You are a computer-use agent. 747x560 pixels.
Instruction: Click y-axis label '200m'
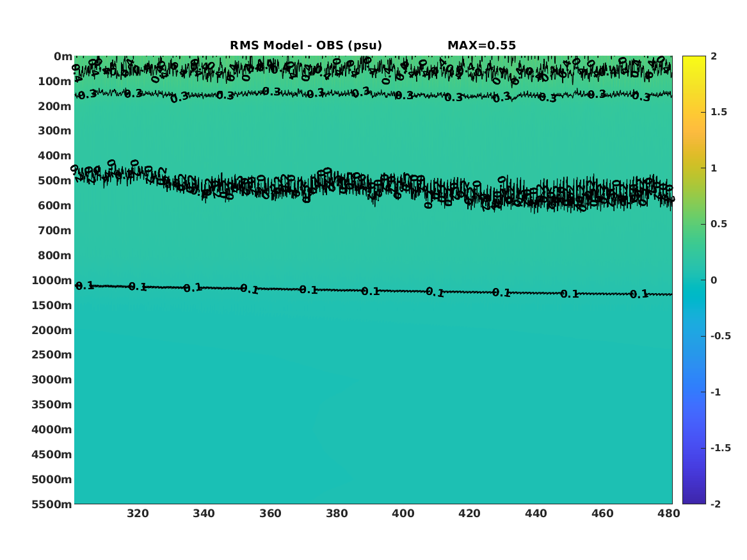[x=55, y=106]
